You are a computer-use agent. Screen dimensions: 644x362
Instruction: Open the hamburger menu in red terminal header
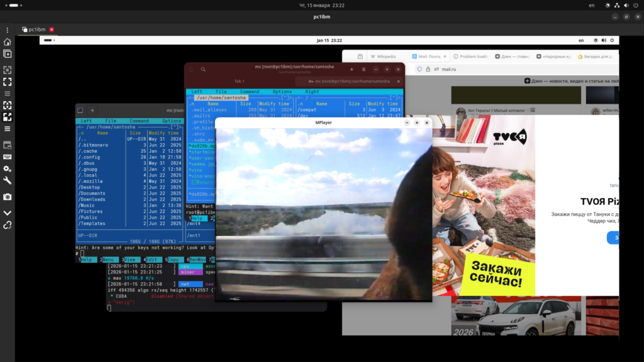coord(364,69)
